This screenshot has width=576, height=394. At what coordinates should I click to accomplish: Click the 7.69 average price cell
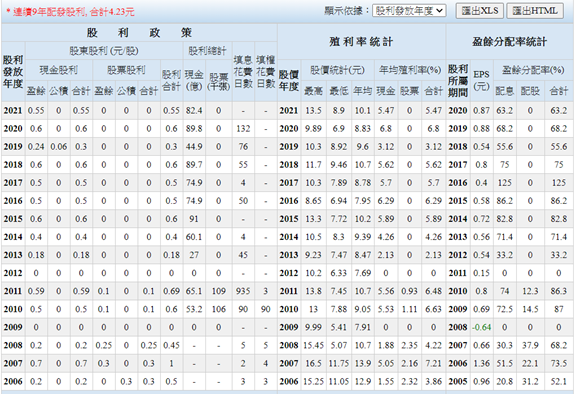(x=363, y=273)
